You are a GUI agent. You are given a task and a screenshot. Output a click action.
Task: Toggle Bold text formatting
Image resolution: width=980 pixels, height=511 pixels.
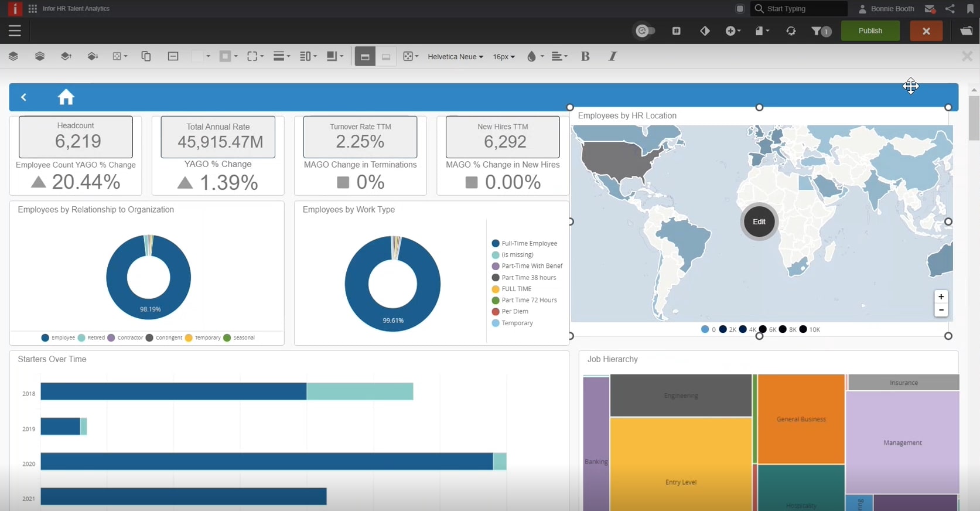point(585,56)
